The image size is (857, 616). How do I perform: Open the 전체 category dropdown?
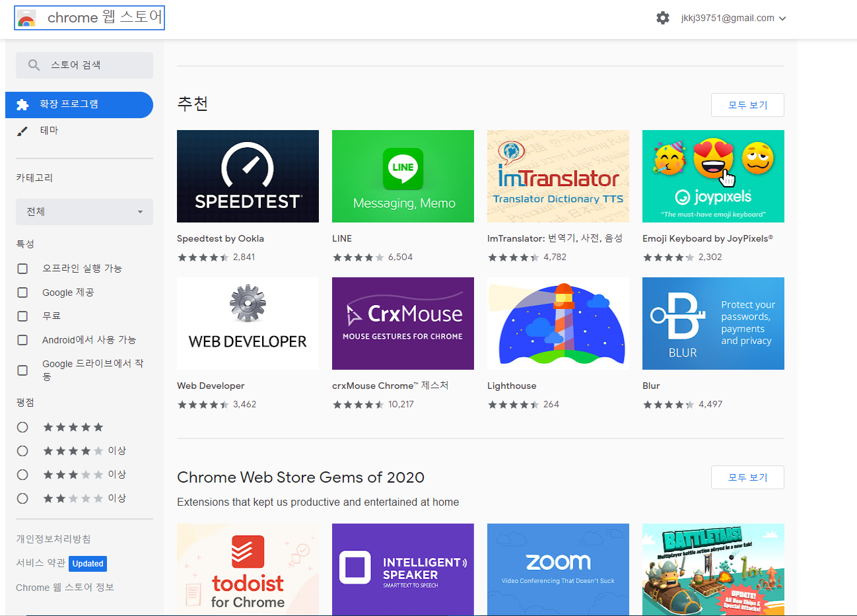(85, 212)
